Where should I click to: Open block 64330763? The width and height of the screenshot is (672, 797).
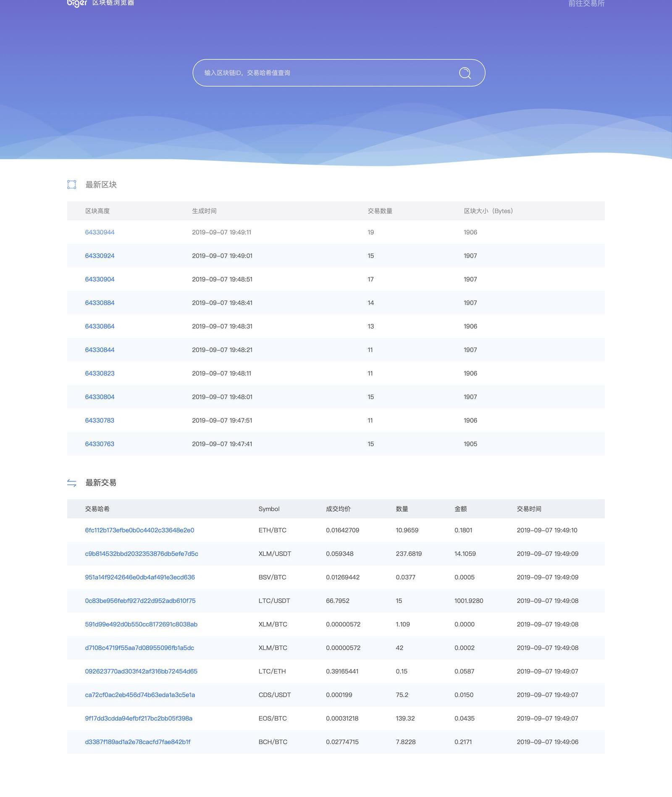click(x=100, y=444)
